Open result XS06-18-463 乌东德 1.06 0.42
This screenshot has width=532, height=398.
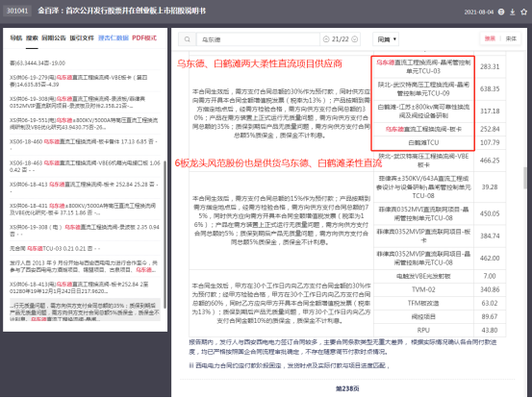point(85,166)
